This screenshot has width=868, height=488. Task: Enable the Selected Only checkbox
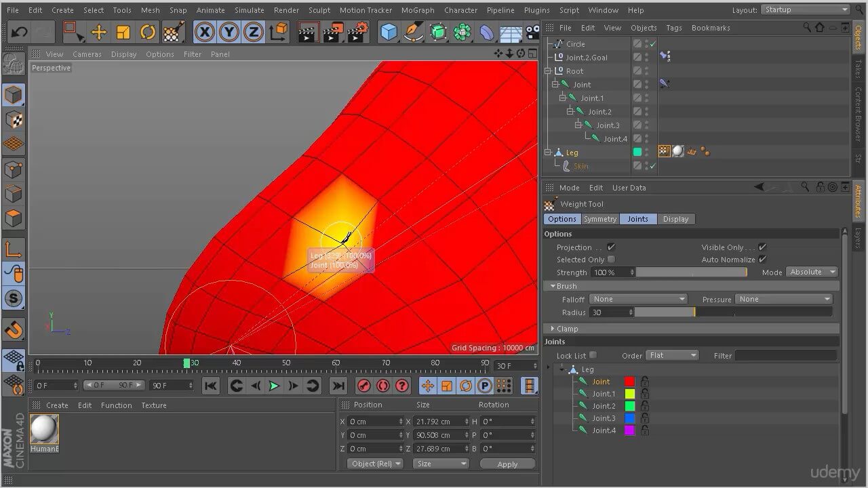pos(611,260)
